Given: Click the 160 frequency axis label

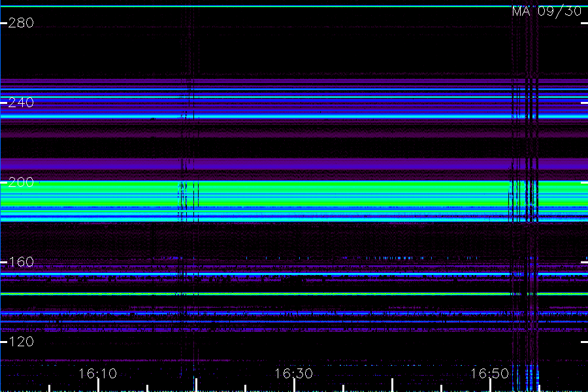Looking at the screenshot, I should point(21,262).
